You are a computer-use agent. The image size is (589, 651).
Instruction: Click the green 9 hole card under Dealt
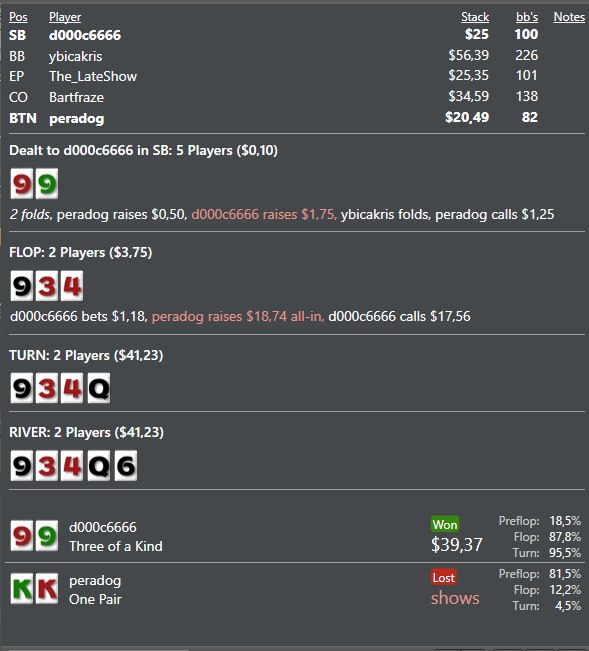click(x=46, y=184)
